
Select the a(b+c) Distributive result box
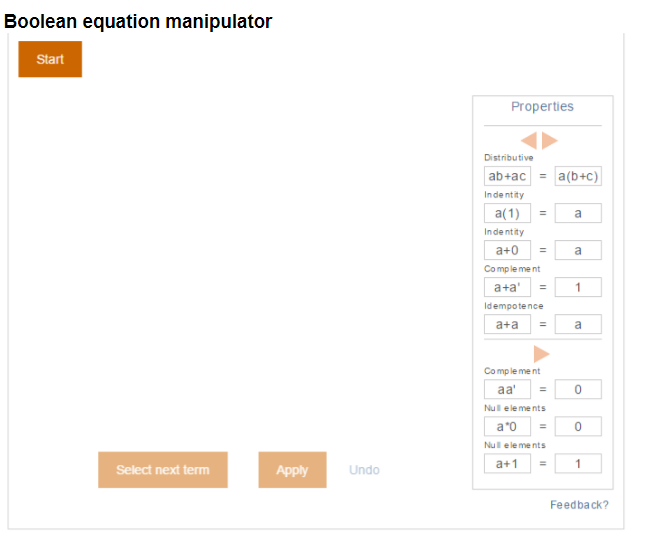pos(578,176)
